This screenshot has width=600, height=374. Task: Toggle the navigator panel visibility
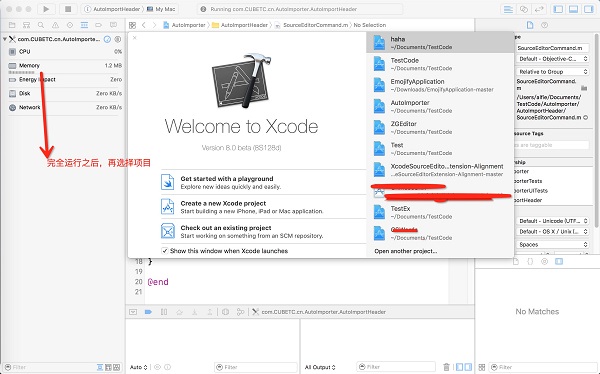pos(558,9)
